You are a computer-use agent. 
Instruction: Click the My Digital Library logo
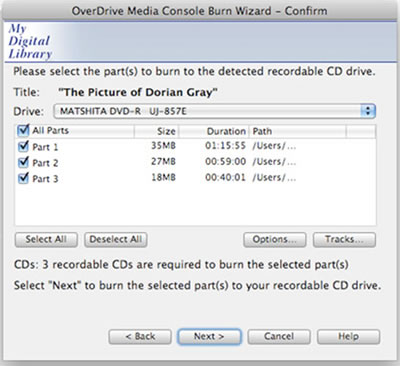pyautogui.click(x=30, y=41)
